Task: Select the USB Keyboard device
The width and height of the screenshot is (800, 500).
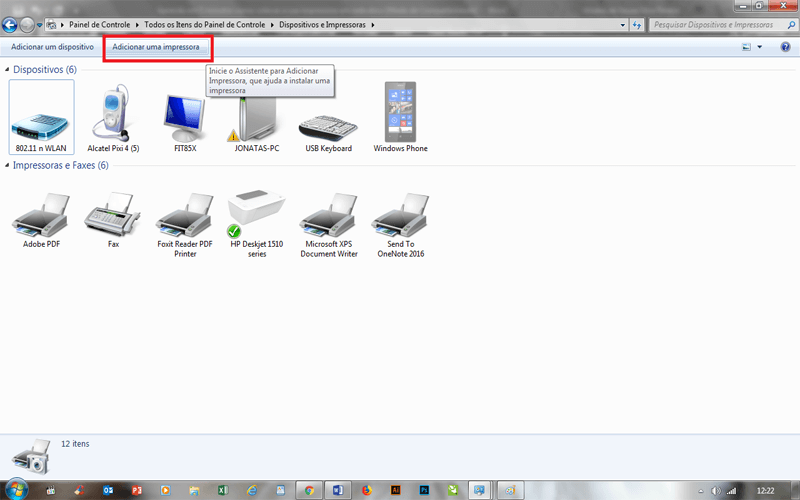Action: 328,115
